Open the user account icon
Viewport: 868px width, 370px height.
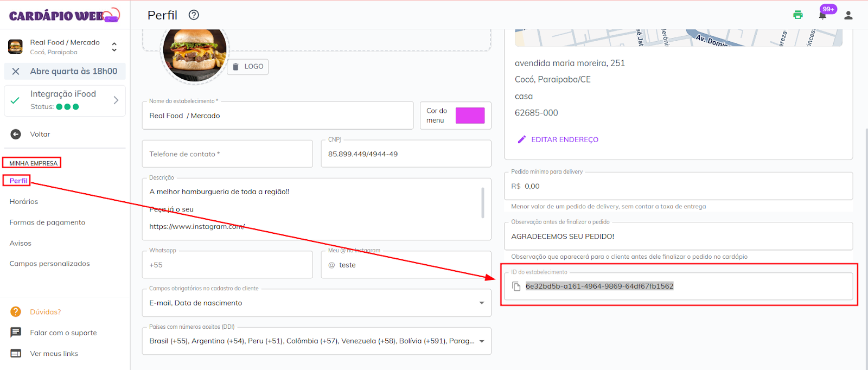[x=848, y=15]
